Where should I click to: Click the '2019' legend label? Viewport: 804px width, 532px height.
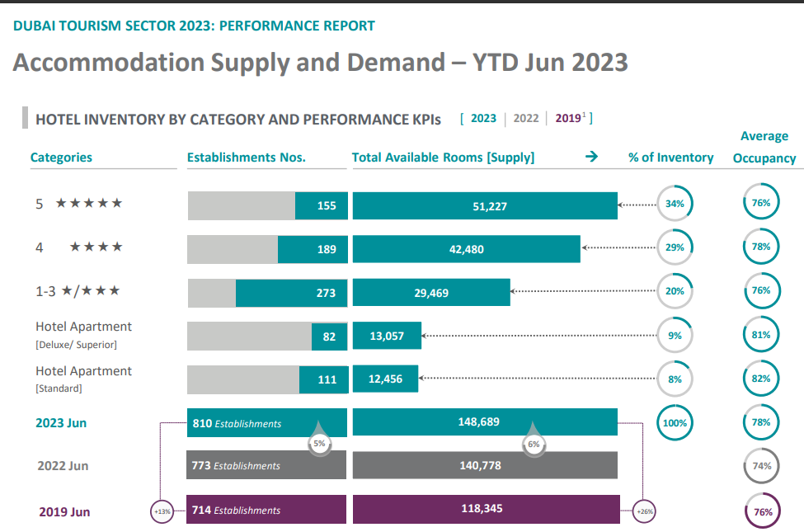point(570,119)
